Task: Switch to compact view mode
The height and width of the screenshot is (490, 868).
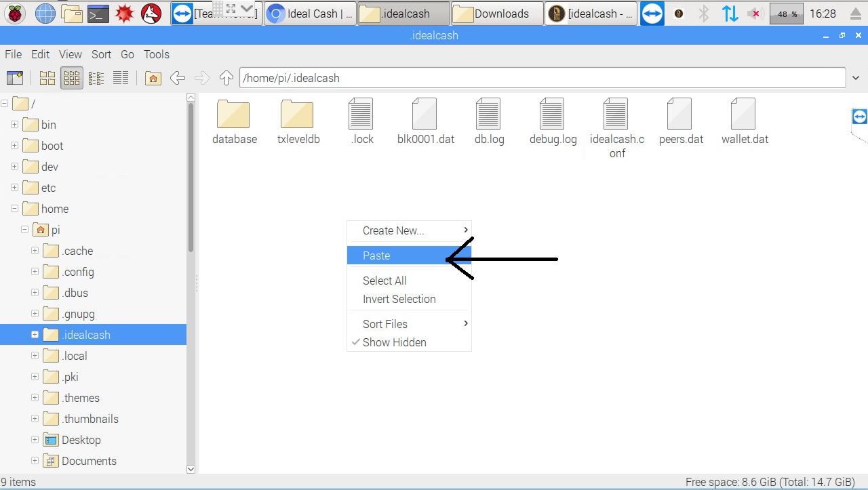Action: coord(96,78)
